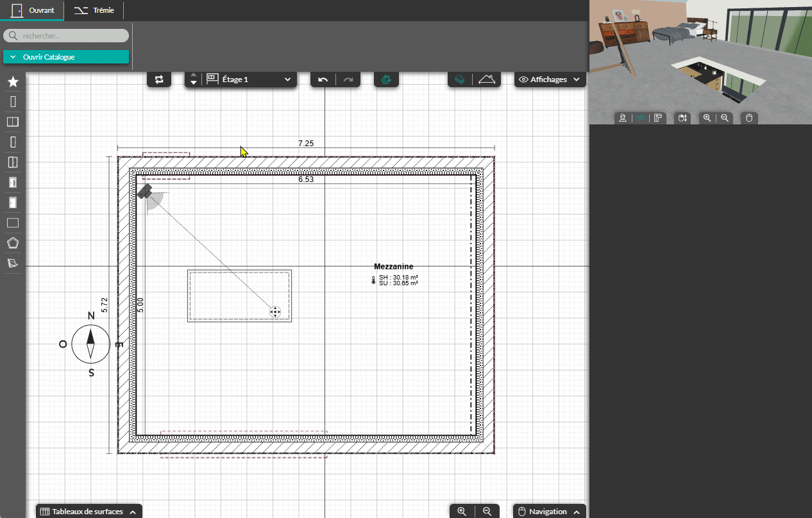Click the 5.72 outer height dimension
Viewport: 812px width, 518px height.
coord(105,305)
